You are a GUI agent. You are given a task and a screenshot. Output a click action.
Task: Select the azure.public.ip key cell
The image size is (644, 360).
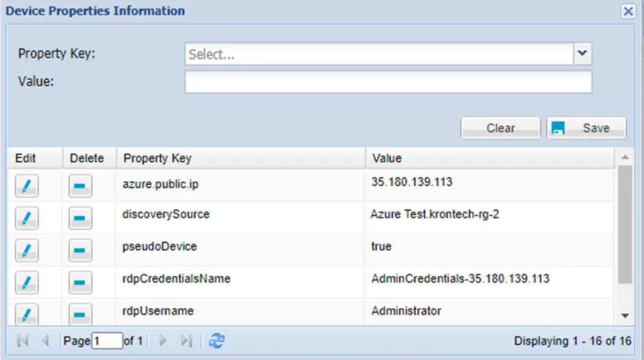coord(240,185)
